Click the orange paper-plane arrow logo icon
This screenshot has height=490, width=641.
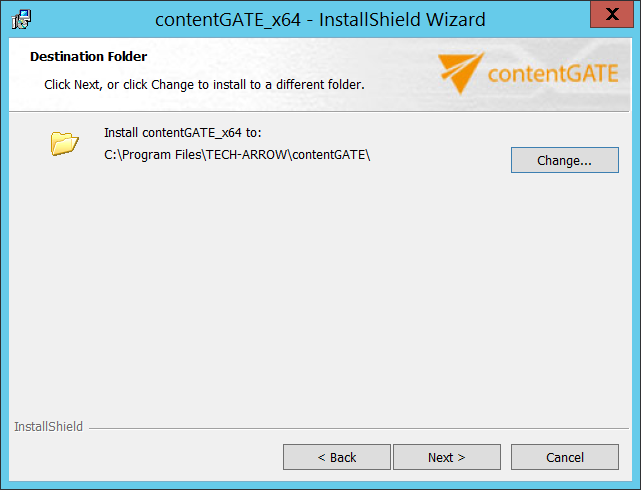click(x=460, y=73)
